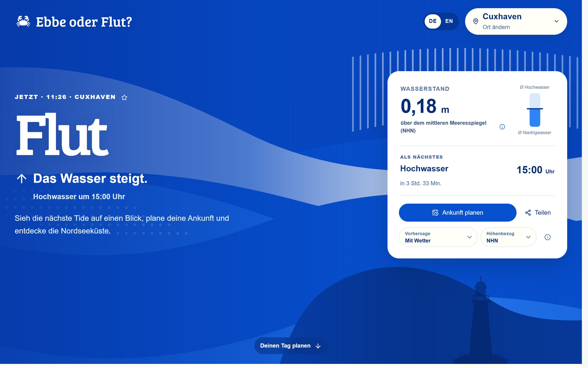Click the WASSERSTAND heading

425,89
